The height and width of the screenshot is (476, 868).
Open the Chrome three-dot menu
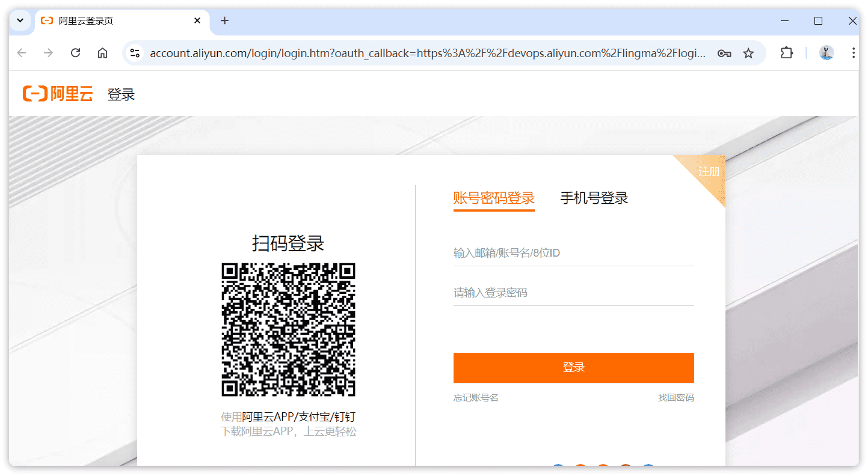[x=853, y=53]
